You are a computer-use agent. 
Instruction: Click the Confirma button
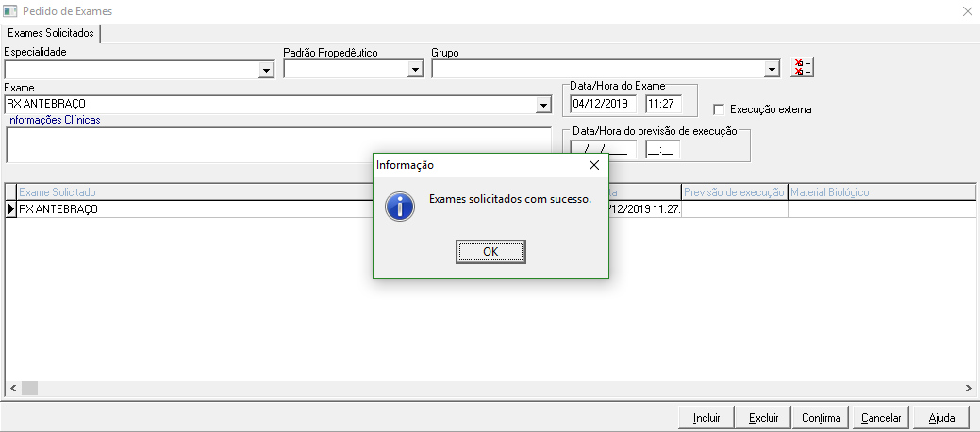pyautogui.click(x=822, y=418)
